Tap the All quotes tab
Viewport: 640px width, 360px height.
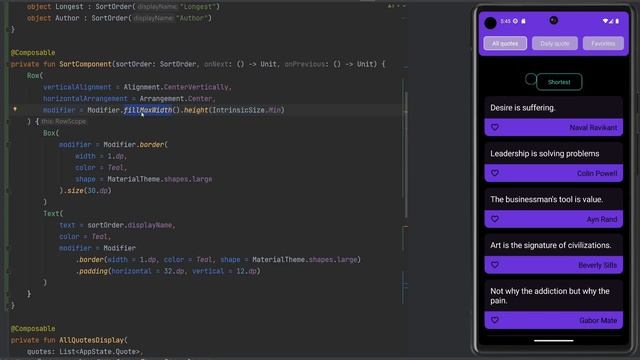[x=505, y=43]
